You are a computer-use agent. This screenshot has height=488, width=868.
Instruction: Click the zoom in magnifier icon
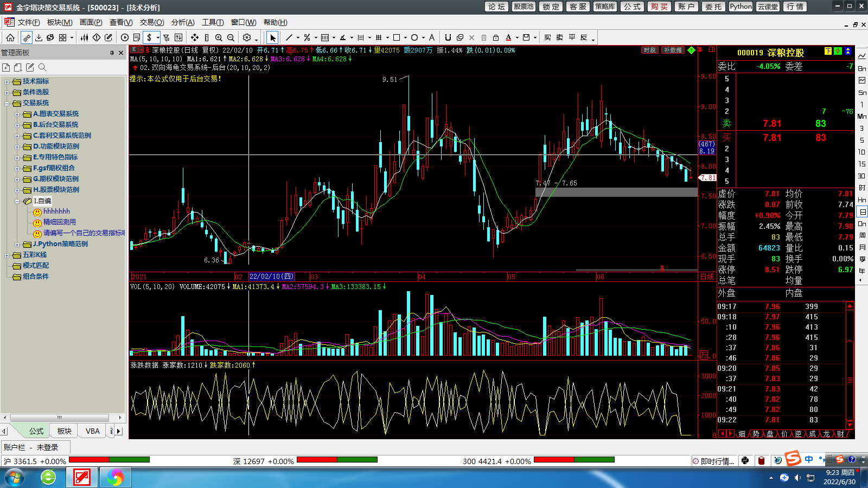219,37
